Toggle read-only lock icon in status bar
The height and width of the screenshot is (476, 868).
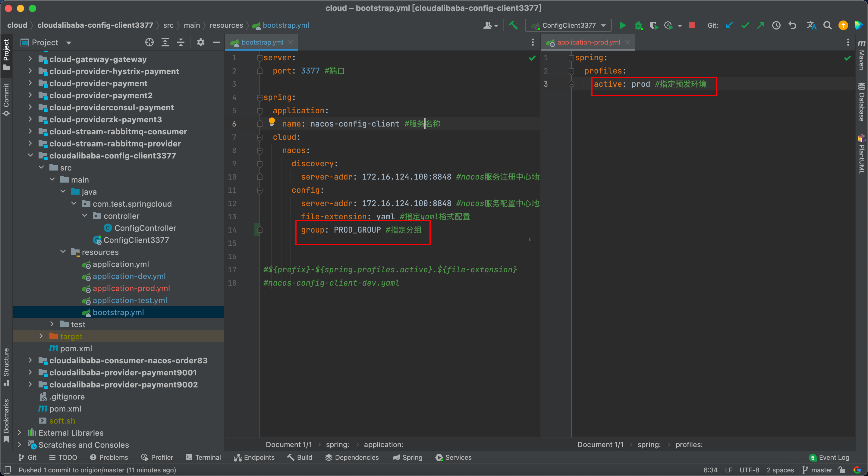click(842, 470)
